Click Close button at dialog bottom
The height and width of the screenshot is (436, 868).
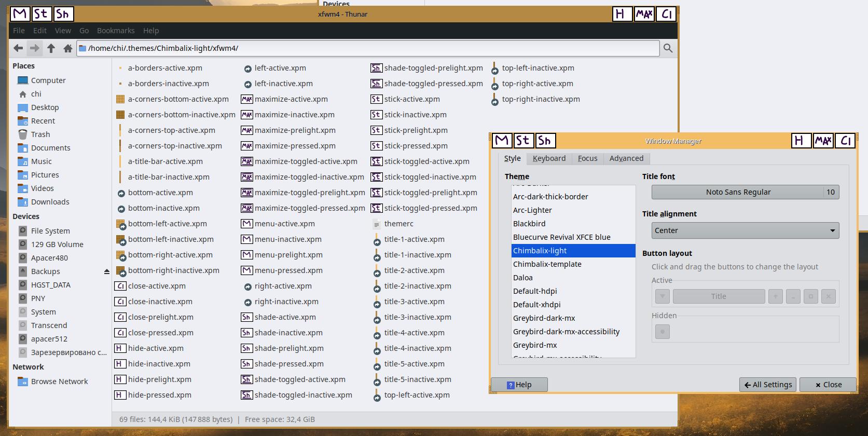point(828,385)
